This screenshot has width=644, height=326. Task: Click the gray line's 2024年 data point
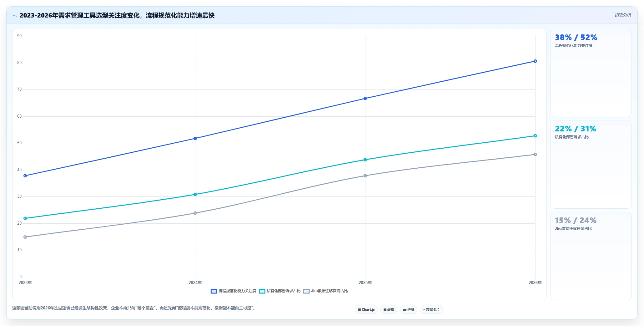pyautogui.click(x=195, y=213)
